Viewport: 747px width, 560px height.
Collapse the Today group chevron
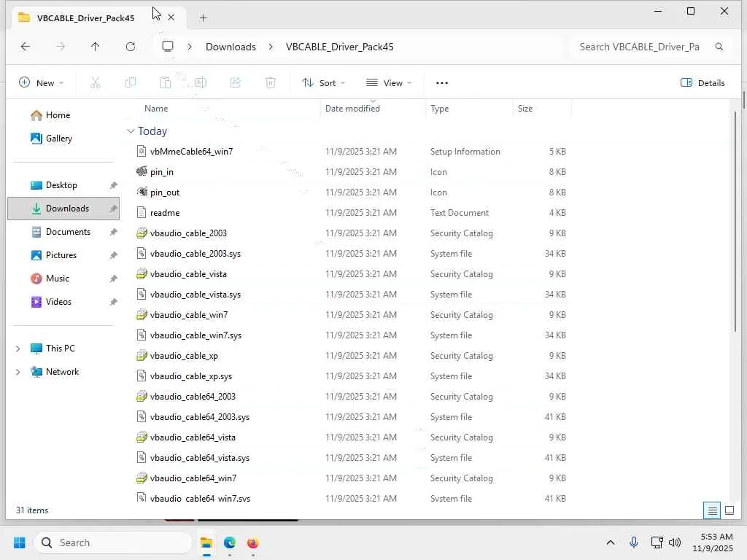click(131, 131)
